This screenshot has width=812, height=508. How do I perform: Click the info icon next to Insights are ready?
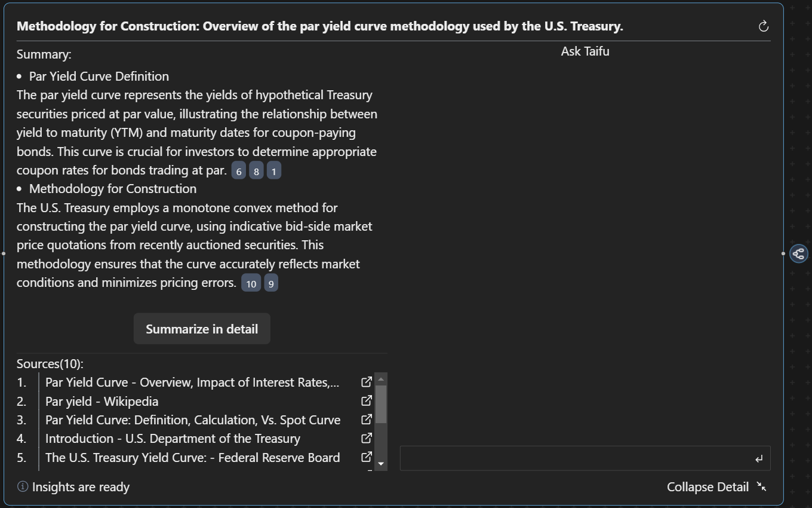[23, 486]
